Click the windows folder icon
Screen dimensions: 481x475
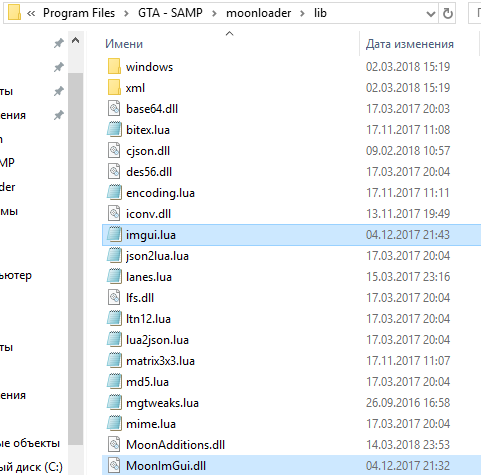114,66
